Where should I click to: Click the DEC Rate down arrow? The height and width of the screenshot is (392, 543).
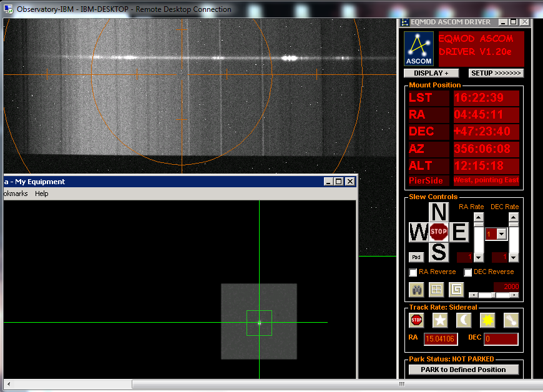(x=513, y=257)
